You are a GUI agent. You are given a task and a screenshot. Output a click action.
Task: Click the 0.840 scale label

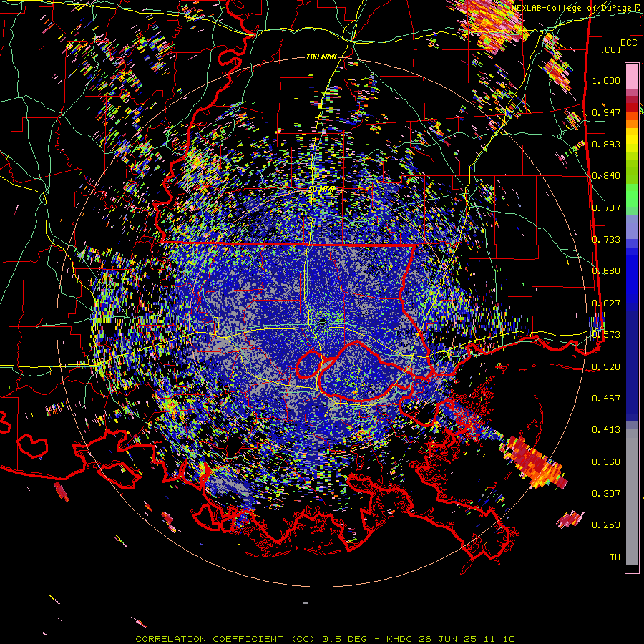pos(606,176)
